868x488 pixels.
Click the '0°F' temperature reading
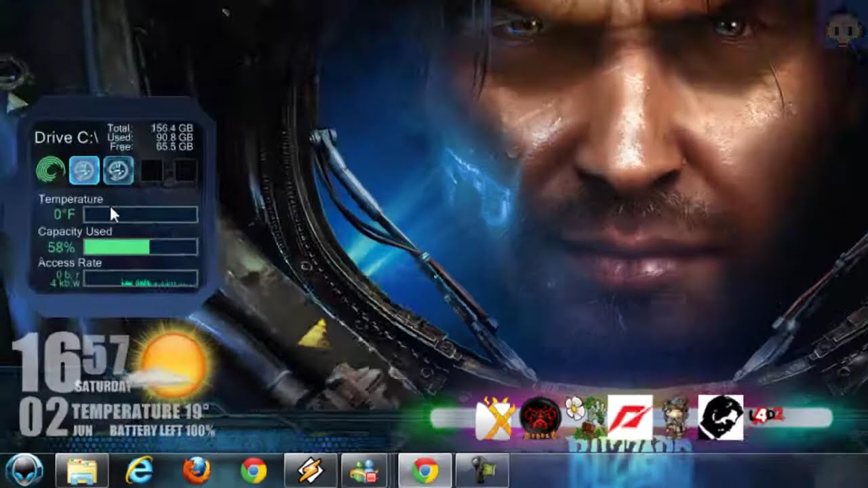coord(64,215)
